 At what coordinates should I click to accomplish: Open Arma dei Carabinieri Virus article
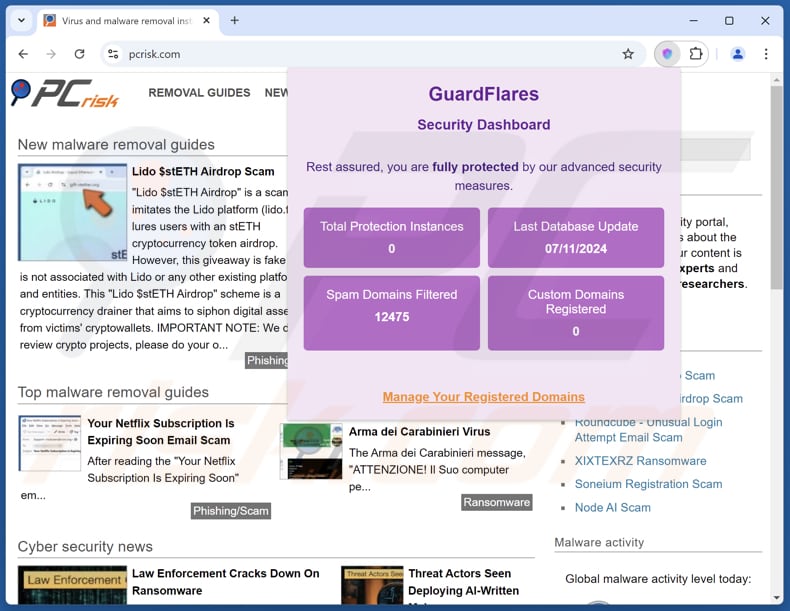pyautogui.click(x=419, y=432)
